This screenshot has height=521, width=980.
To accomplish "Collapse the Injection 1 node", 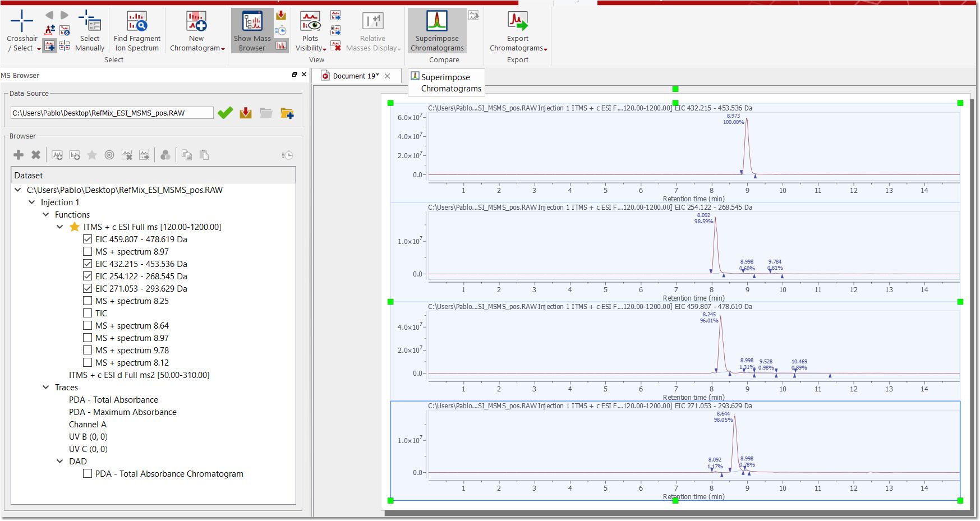I will coord(32,202).
